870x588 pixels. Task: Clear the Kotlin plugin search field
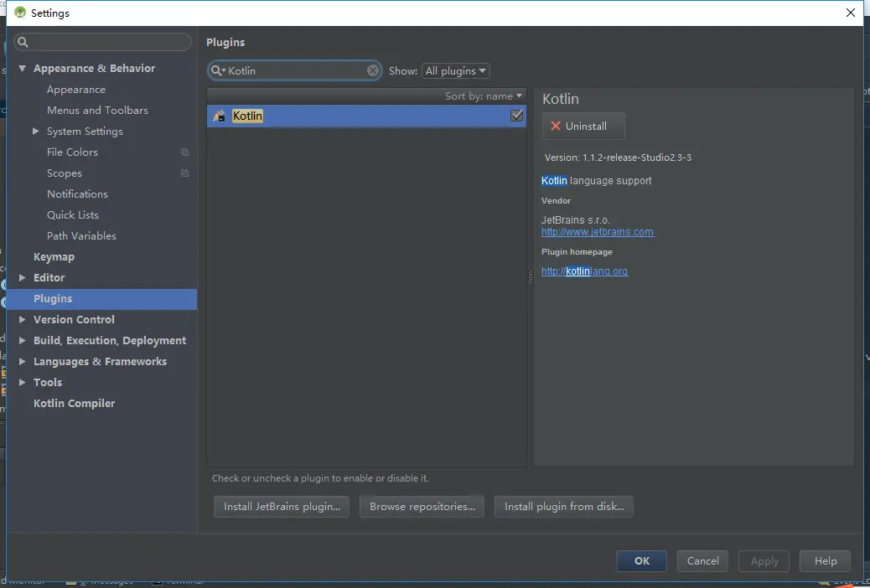373,70
